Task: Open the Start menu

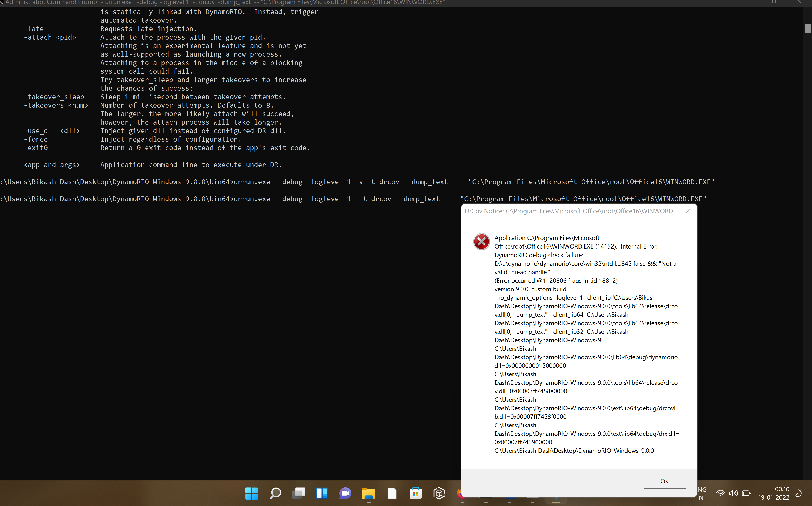Action: coord(251,493)
